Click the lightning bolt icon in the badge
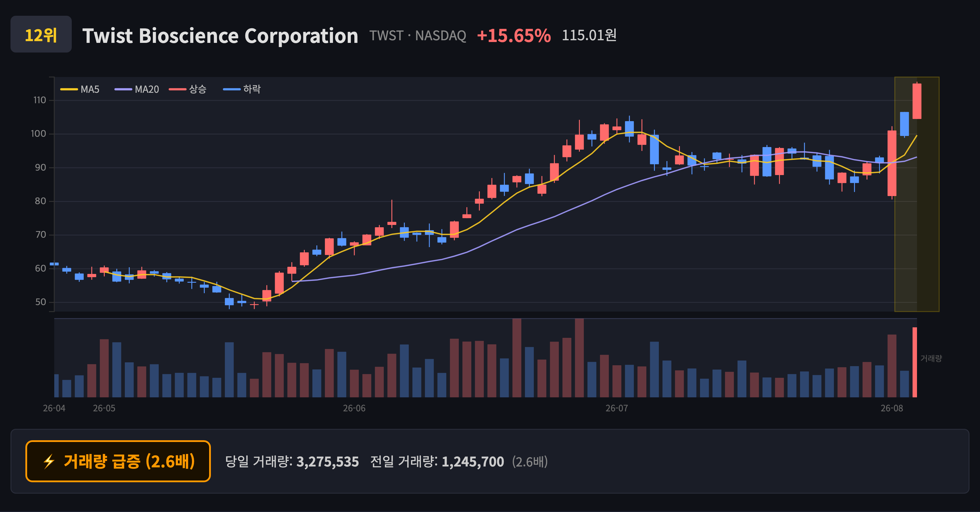The image size is (980, 512). (49, 462)
